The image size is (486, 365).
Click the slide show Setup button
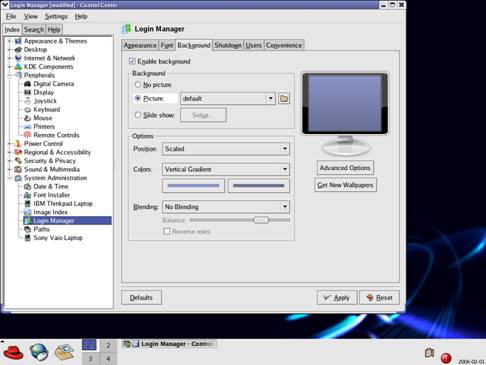tap(203, 115)
